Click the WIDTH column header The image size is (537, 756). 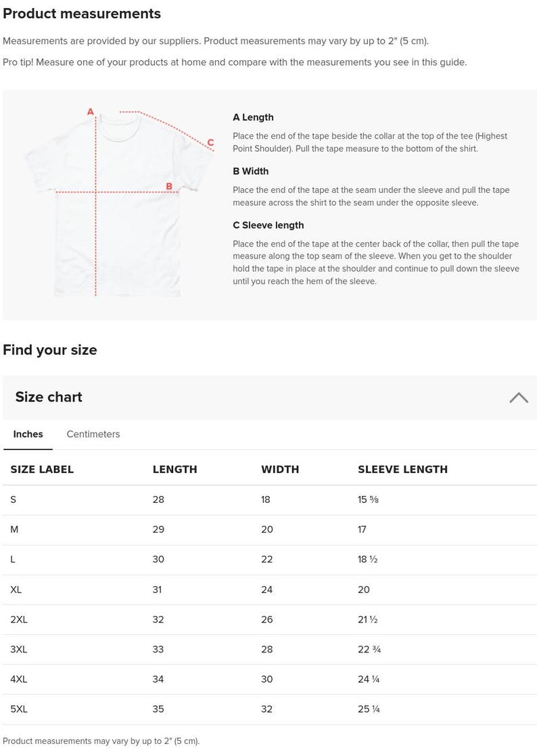pyautogui.click(x=280, y=469)
